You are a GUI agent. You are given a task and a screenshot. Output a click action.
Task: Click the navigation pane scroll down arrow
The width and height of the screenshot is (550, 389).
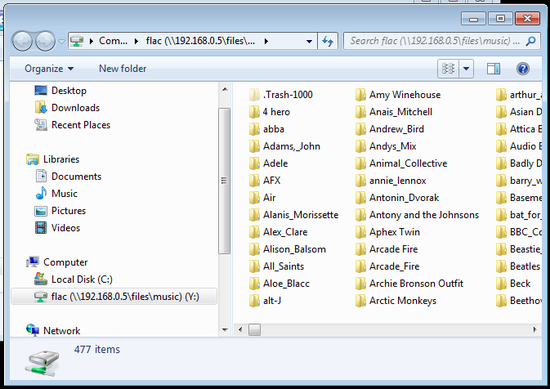[225, 330]
